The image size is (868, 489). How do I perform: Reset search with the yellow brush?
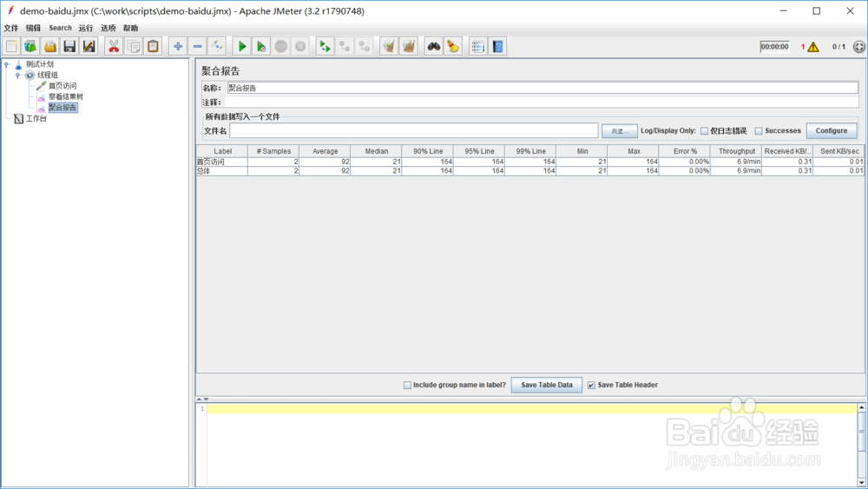click(453, 47)
